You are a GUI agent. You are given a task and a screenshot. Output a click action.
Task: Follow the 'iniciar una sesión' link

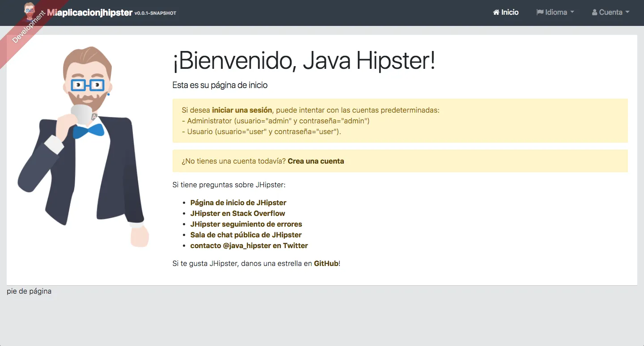click(x=242, y=110)
